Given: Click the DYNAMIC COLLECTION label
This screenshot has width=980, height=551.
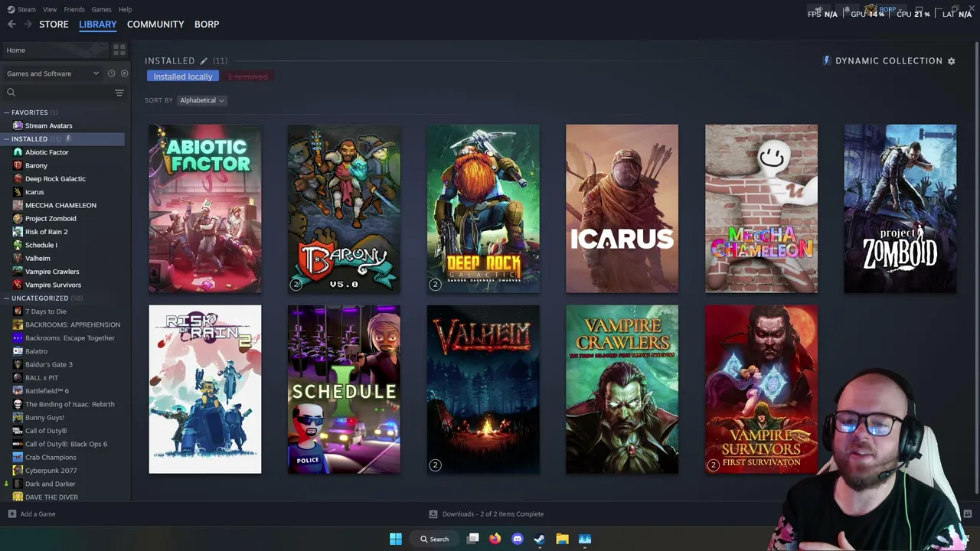Looking at the screenshot, I should coord(889,60).
